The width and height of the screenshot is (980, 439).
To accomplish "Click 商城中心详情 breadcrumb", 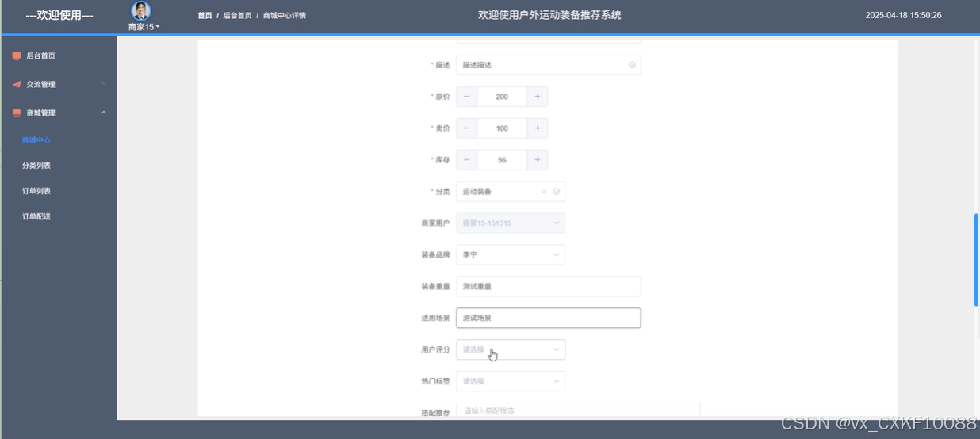I will tap(285, 16).
